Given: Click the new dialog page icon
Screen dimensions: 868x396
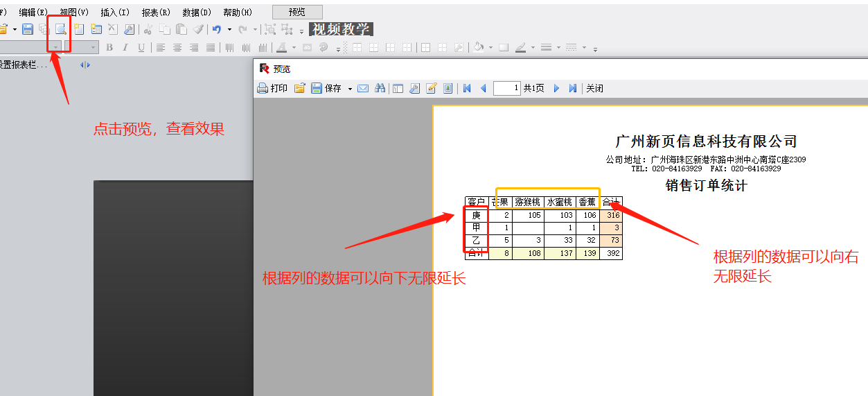Looking at the screenshot, I should (96, 29).
